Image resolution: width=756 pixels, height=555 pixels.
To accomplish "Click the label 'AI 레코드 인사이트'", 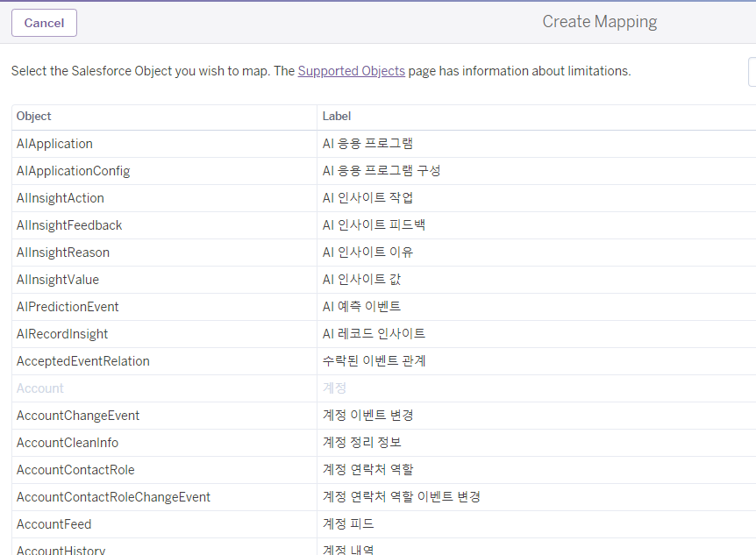I will click(374, 334).
